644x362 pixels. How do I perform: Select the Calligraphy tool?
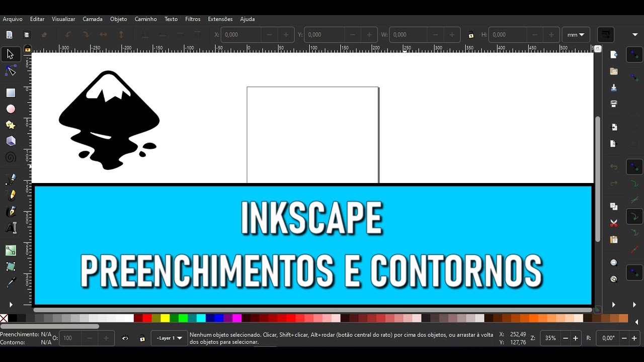click(x=11, y=211)
